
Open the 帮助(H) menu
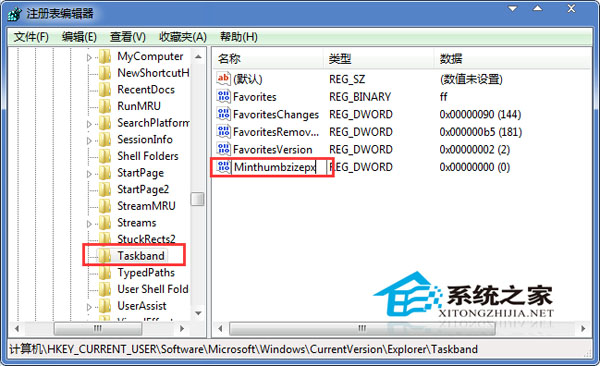coord(238,37)
